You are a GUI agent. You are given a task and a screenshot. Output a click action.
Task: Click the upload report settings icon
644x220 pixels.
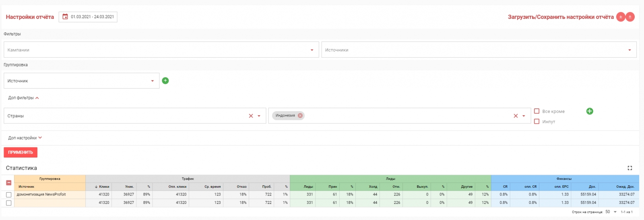tap(630, 17)
